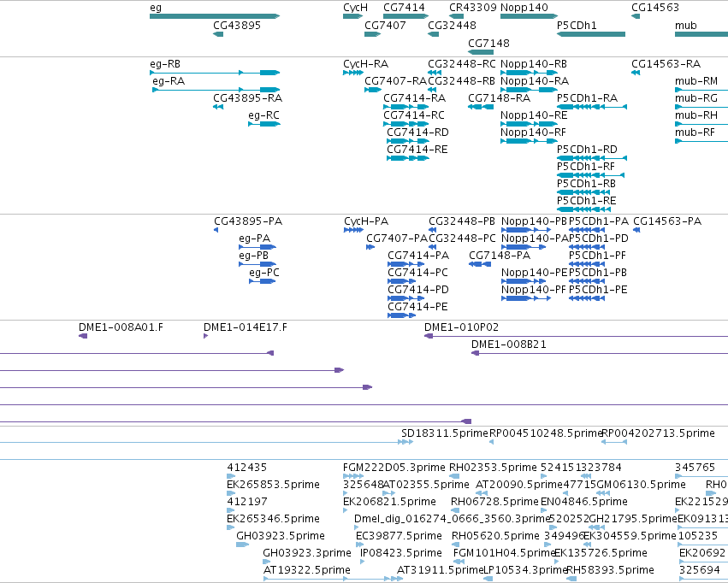Click transcript Nopp140-RB
Screen dimensions: 728x583
coord(529,73)
